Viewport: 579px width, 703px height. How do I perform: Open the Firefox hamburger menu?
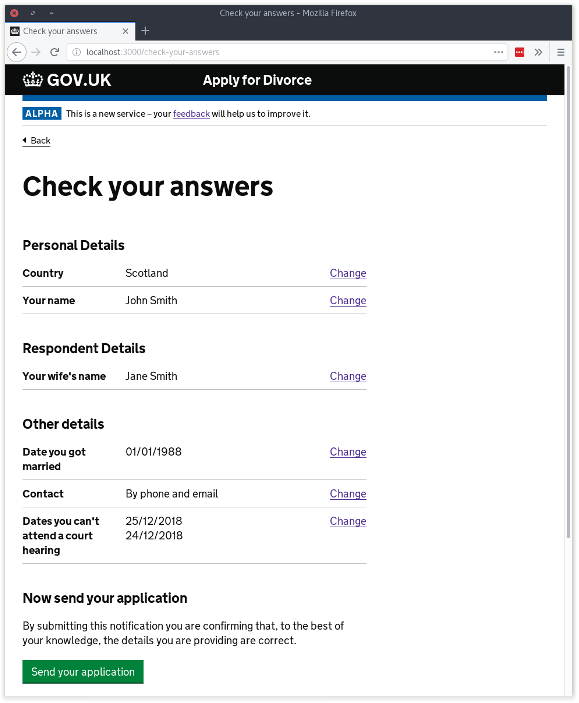point(561,52)
